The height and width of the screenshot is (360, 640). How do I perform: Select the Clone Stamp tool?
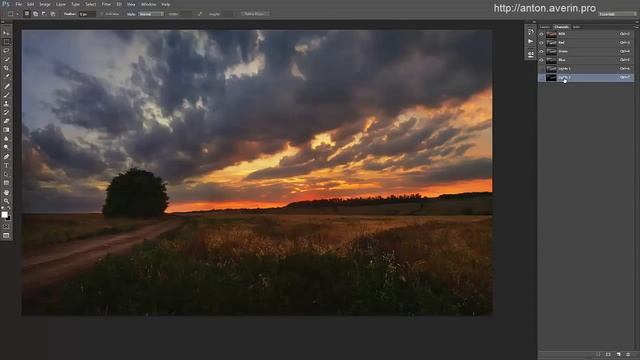pos(6,104)
